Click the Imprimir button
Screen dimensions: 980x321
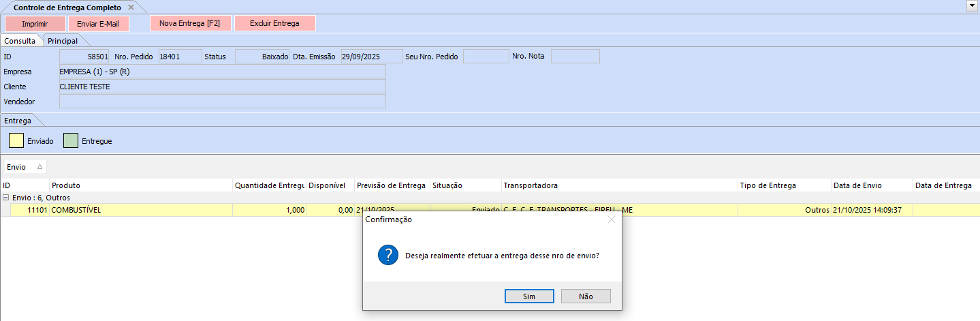coord(35,23)
